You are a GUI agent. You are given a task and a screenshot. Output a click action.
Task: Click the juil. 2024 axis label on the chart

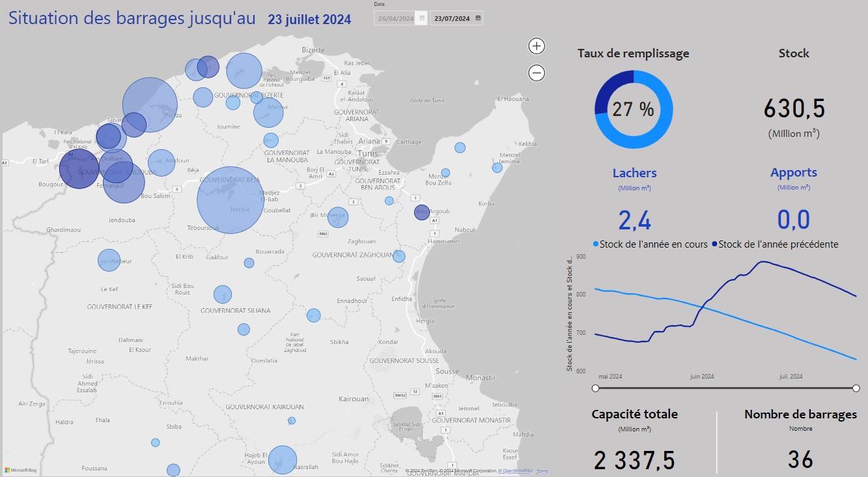(791, 376)
